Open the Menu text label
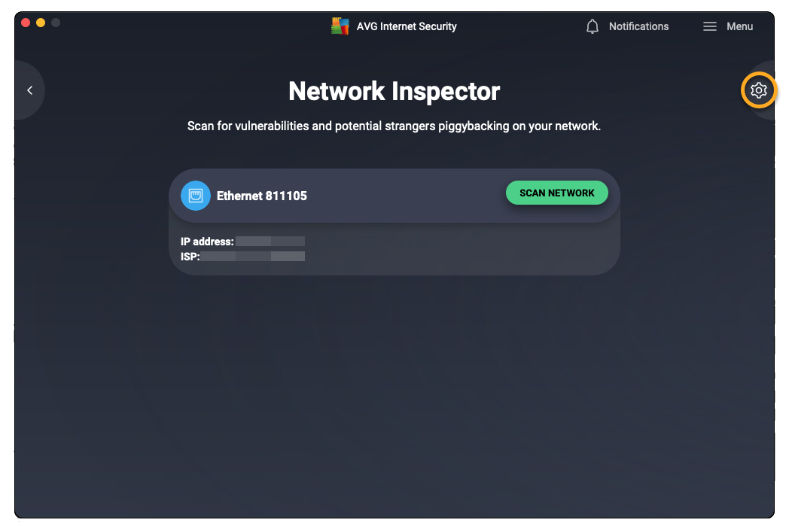This screenshot has height=532, width=789. (x=739, y=26)
